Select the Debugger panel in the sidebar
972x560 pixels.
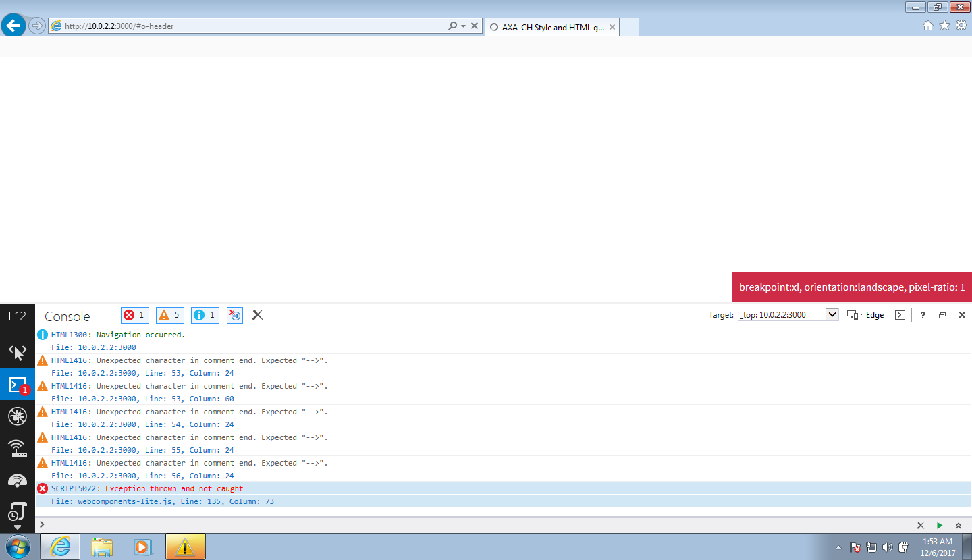[17, 416]
